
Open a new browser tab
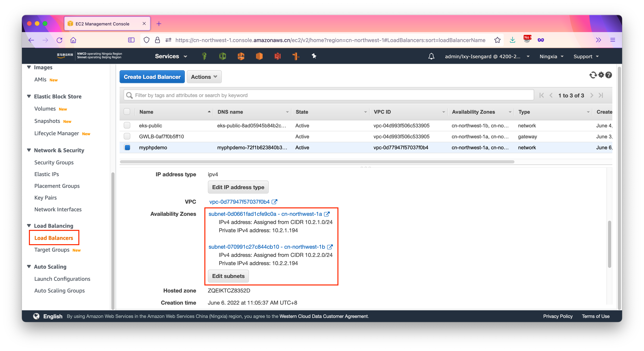click(x=159, y=24)
